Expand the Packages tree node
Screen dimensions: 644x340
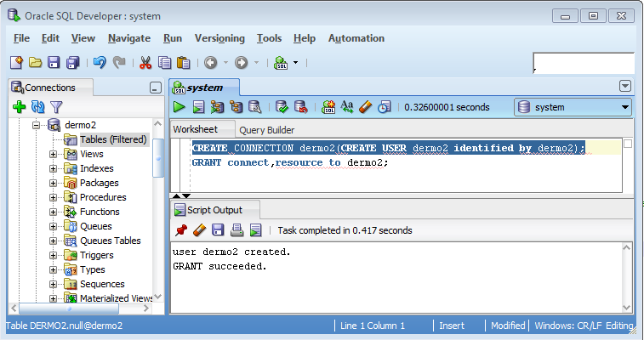(53, 183)
